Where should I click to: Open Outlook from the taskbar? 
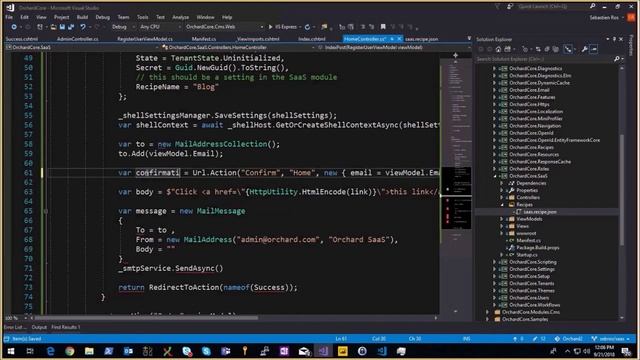pos(128,351)
